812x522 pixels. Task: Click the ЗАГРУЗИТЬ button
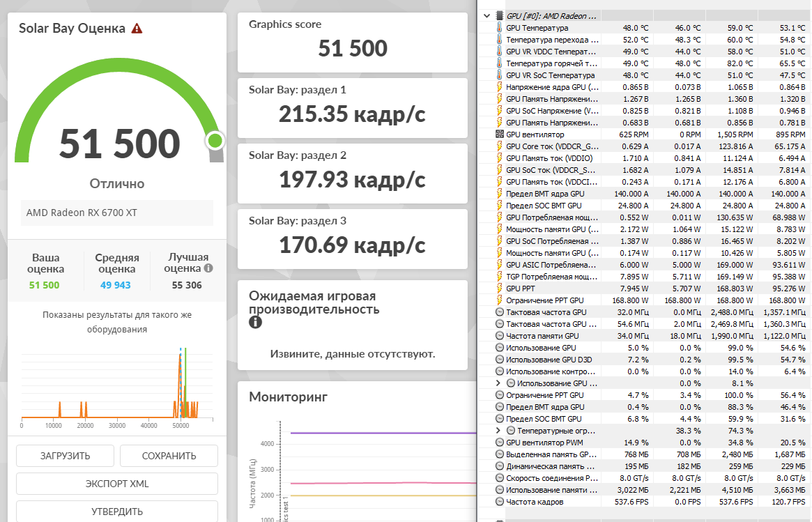[66, 456]
